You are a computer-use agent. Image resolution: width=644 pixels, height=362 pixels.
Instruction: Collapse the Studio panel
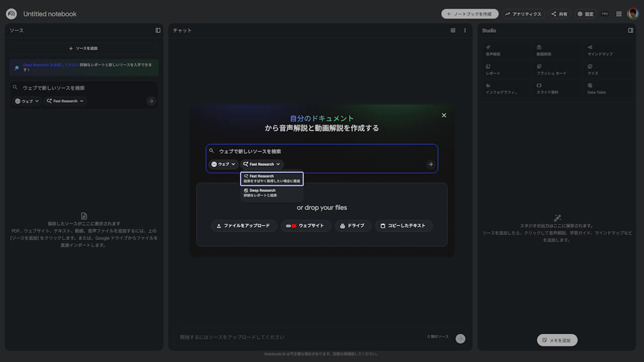[630, 30]
